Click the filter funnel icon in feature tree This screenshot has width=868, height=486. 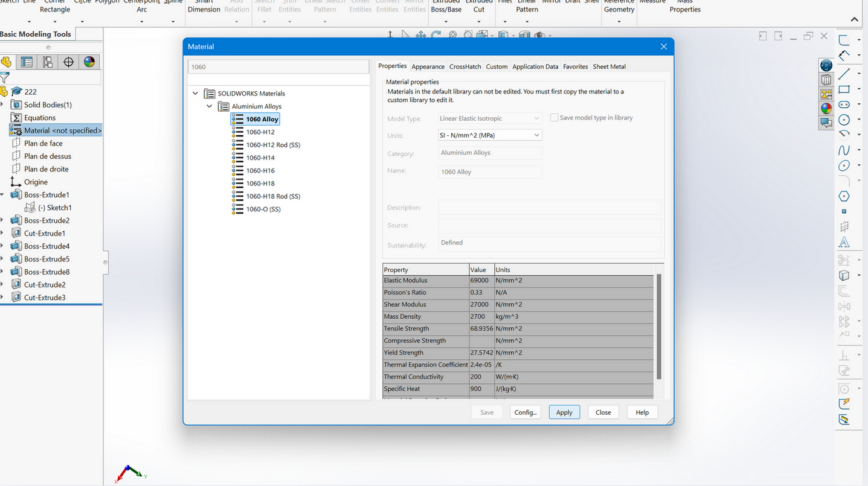(x=4, y=77)
